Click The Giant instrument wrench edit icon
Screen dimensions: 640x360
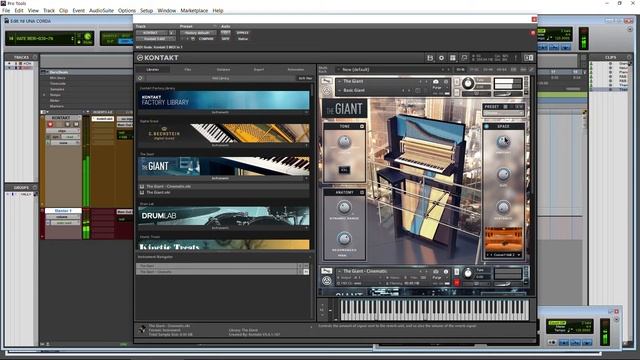pyautogui.click(x=327, y=81)
